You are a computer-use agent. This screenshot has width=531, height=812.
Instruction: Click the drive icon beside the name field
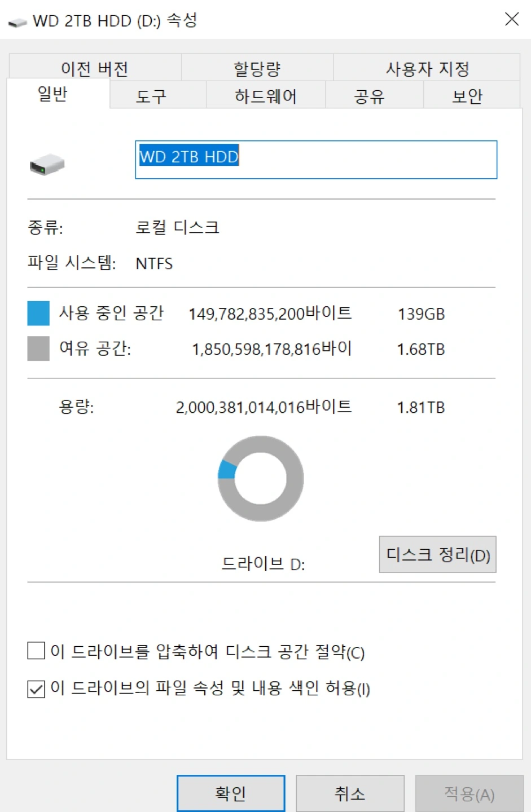47,165
